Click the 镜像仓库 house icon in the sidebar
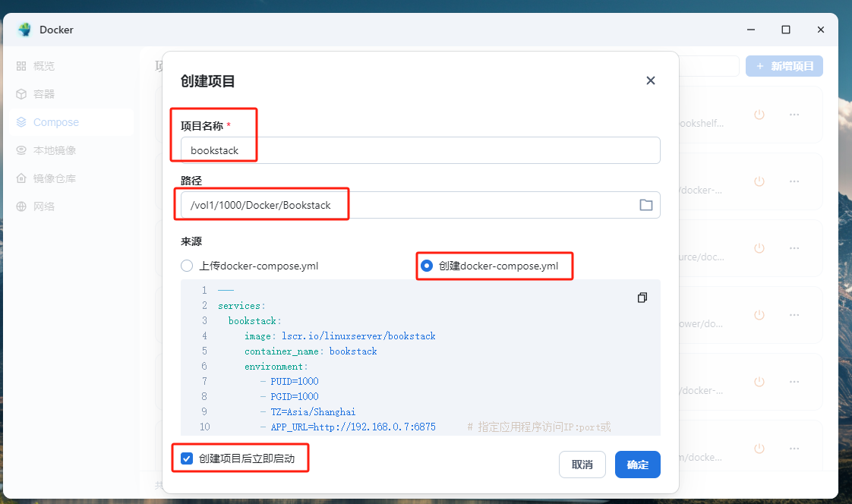 [x=21, y=178]
